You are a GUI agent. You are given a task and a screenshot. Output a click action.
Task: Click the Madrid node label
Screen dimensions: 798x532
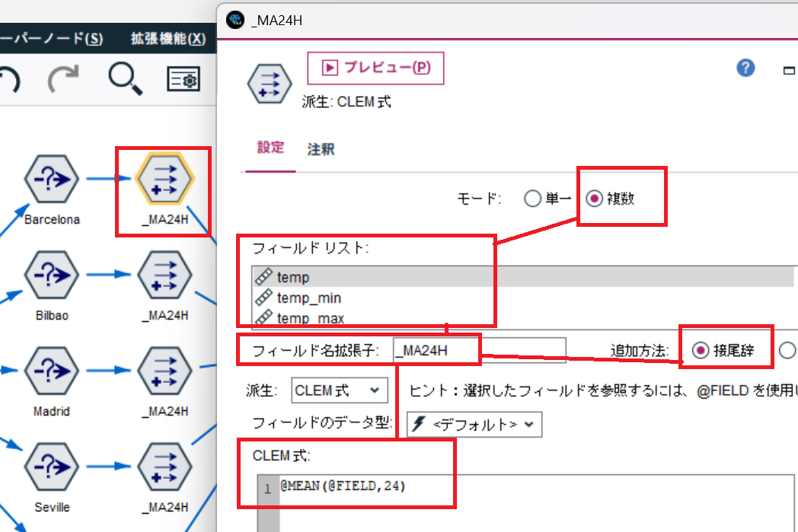52,411
